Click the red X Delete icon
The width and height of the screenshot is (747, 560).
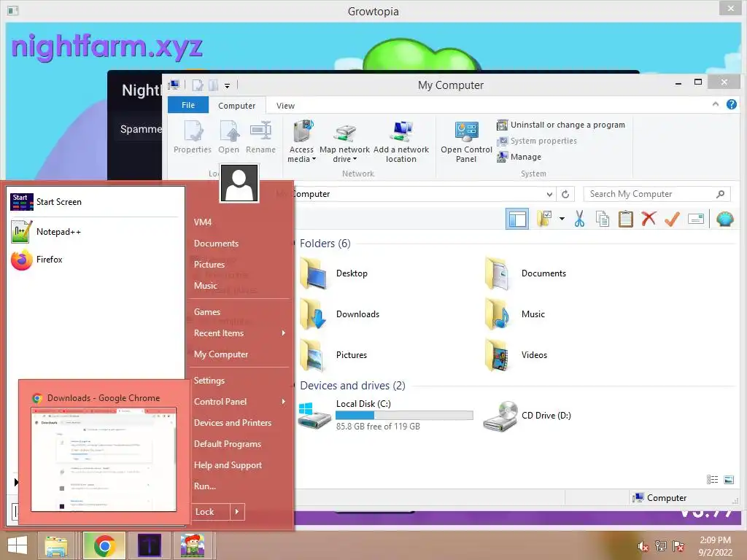[649, 219]
